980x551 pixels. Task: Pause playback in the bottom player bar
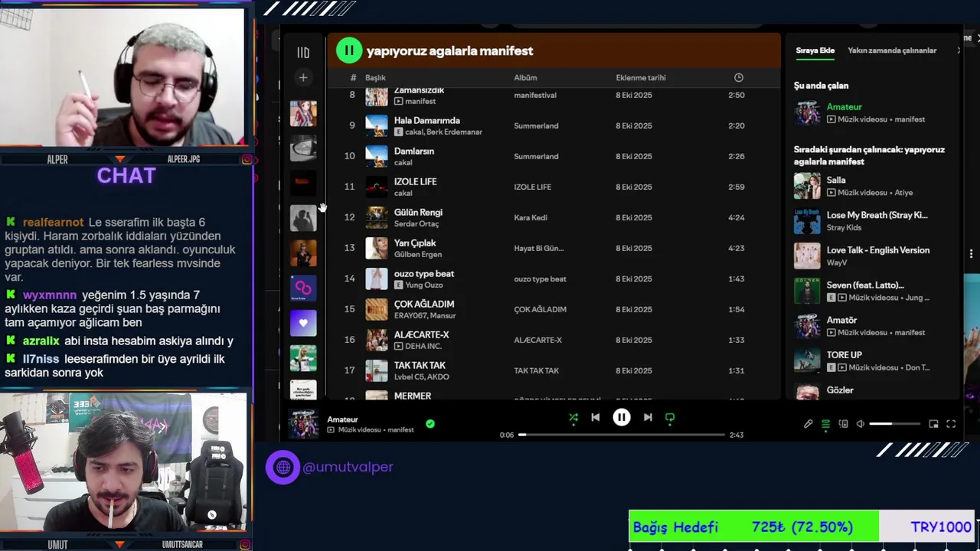[622, 417]
